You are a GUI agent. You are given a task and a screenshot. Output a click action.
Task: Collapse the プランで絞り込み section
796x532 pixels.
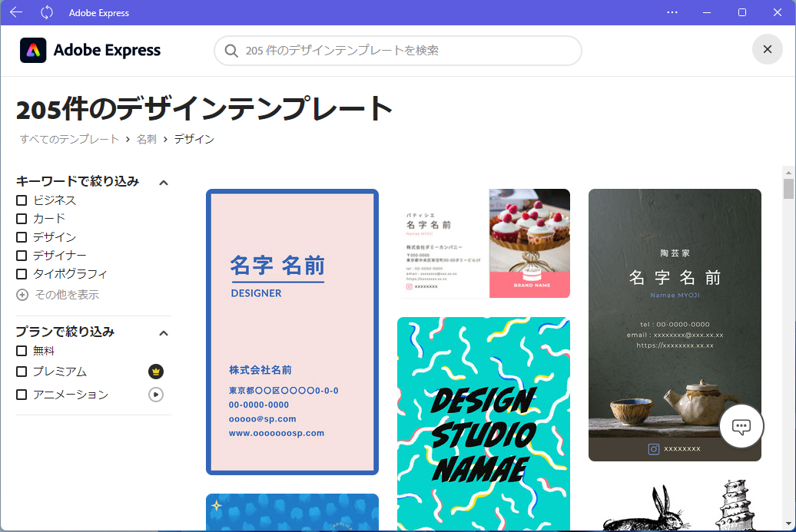point(164,333)
